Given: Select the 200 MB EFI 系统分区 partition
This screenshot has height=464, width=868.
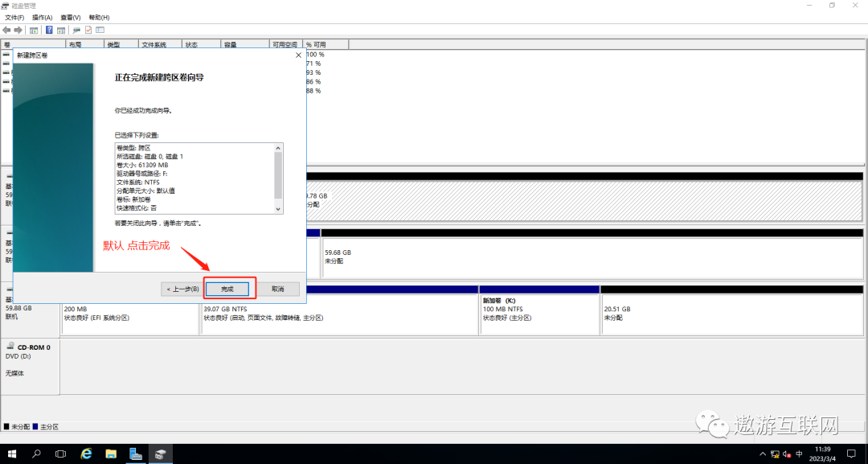Looking at the screenshot, I should point(130,314).
